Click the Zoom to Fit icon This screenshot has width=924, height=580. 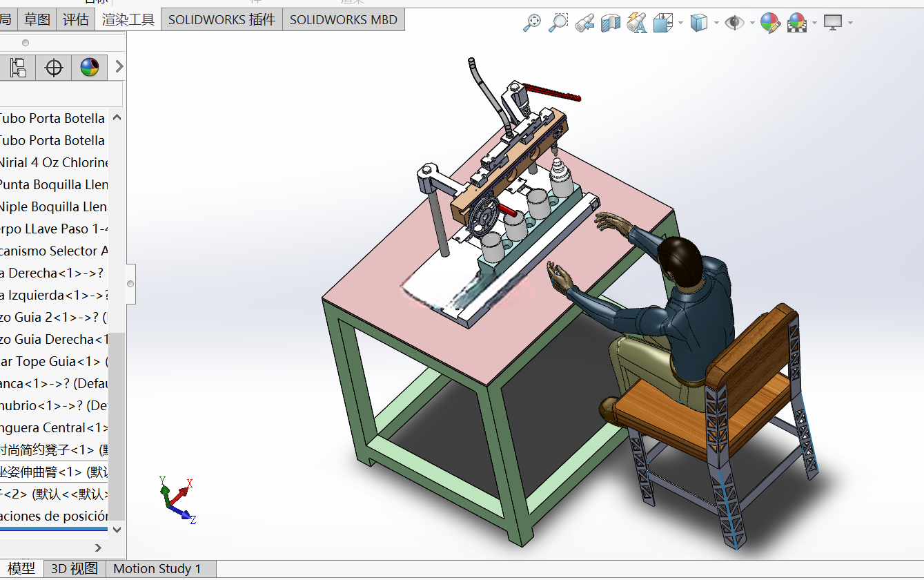(x=531, y=23)
